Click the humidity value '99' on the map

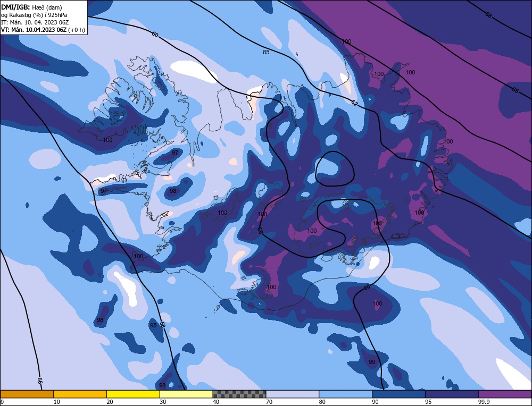[372, 362]
